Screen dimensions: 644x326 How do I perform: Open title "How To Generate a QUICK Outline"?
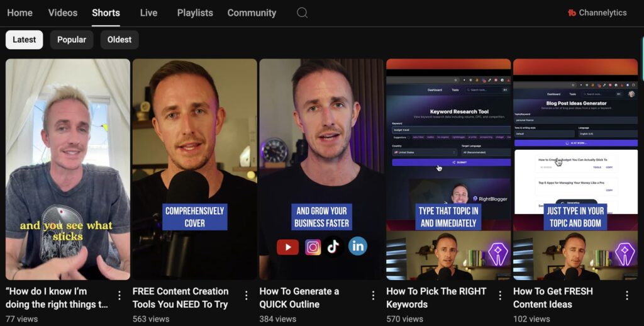(x=299, y=298)
